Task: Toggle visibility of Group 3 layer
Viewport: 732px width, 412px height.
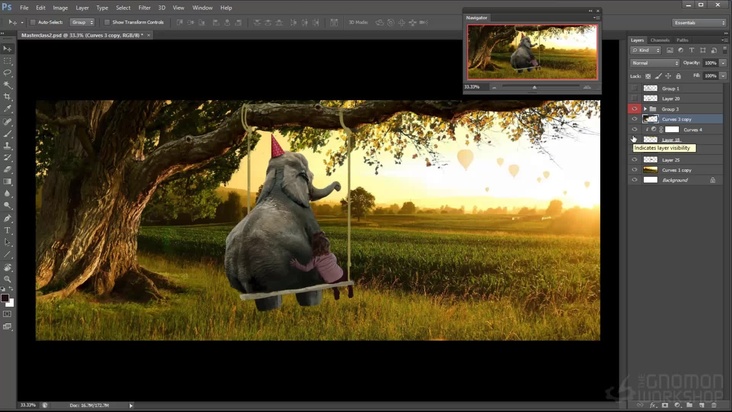Action: [634, 108]
